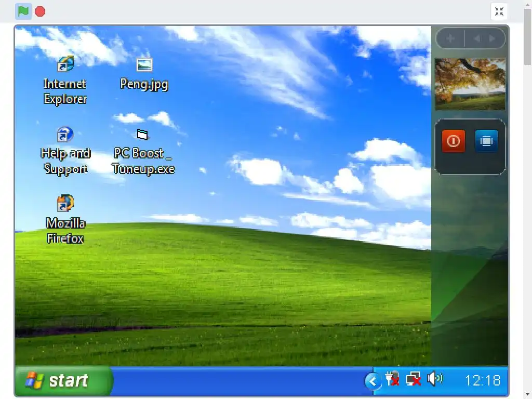Select the Peng.jpg image file icon
This screenshot has height=399, width=532.
click(x=144, y=74)
